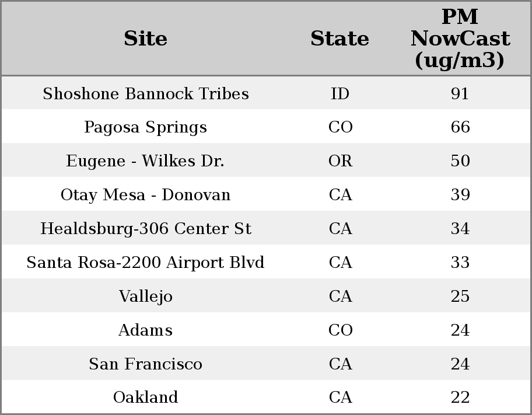Select the PM value 91
Image resolution: width=532 pixels, height=415 pixels.
coord(460,94)
